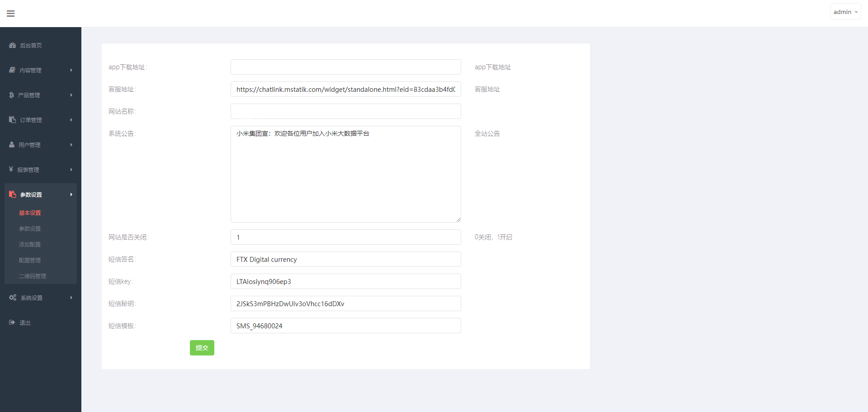Select the 配置管理 submenu item
This screenshot has height=412, width=868.
pos(30,260)
